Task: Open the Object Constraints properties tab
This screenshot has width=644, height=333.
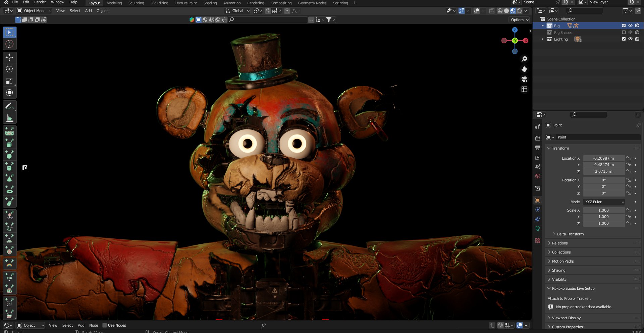Action: click(x=538, y=219)
